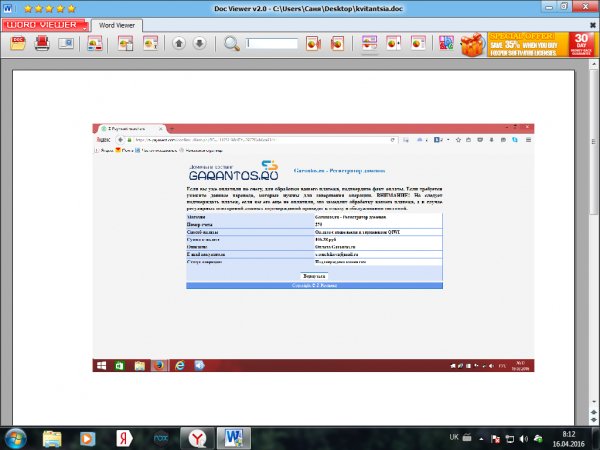Click the magnifying glass search icon
This screenshot has width=600, height=450.
pyautogui.click(x=232, y=44)
